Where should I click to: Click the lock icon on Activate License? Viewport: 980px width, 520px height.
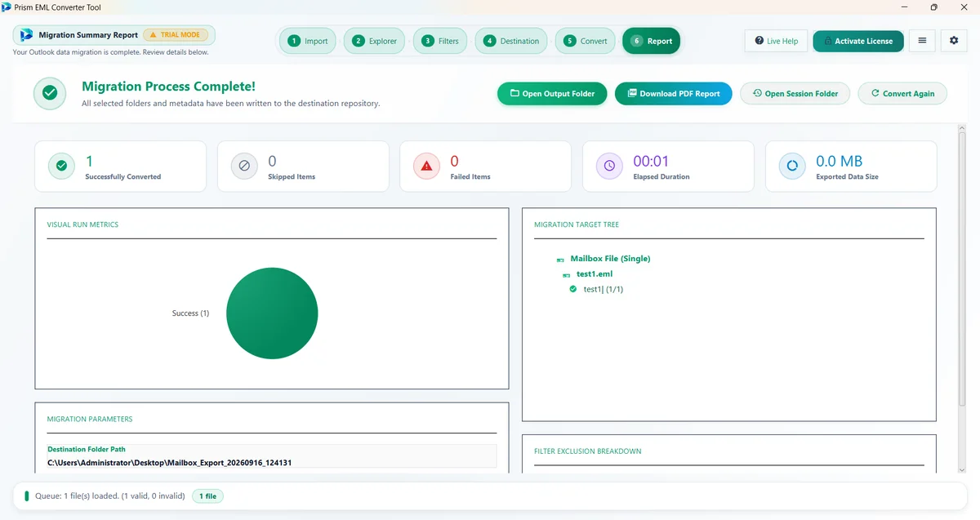pos(827,41)
